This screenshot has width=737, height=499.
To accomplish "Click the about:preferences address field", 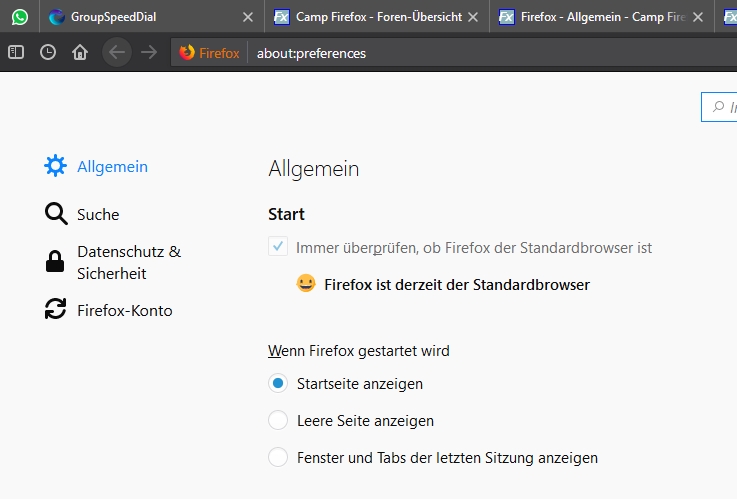I will [x=450, y=53].
